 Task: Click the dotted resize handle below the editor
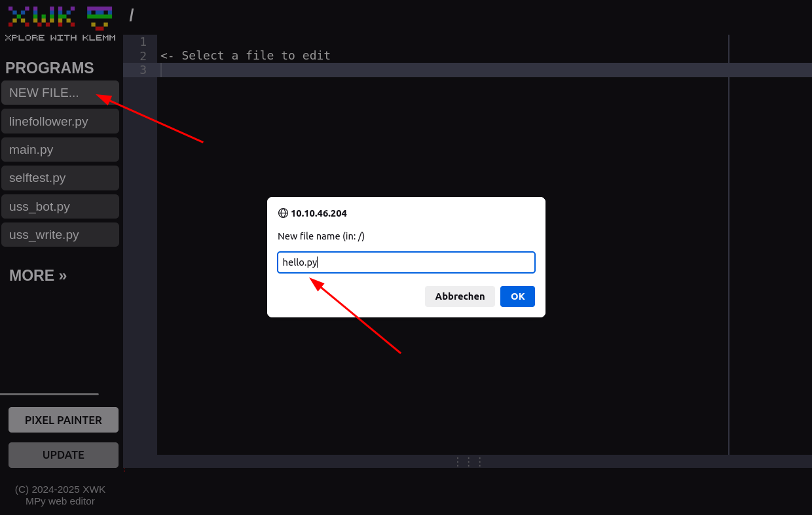tap(468, 461)
